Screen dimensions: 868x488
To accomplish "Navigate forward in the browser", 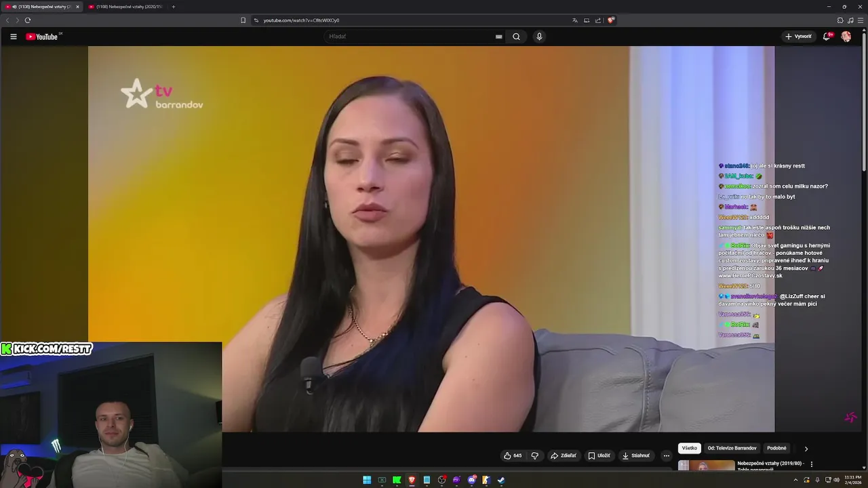I will [x=18, y=20].
